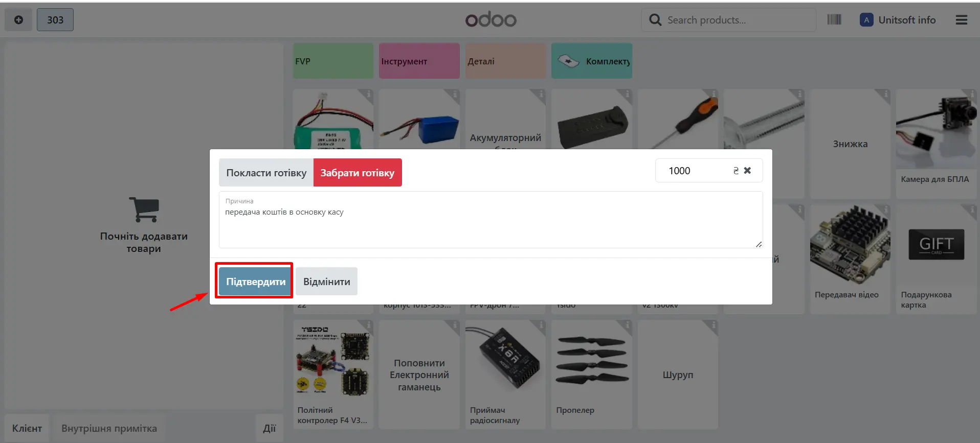The image size is (980, 443).
Task: Choose the Інструмент category tile
Action: tap(419, 61)
